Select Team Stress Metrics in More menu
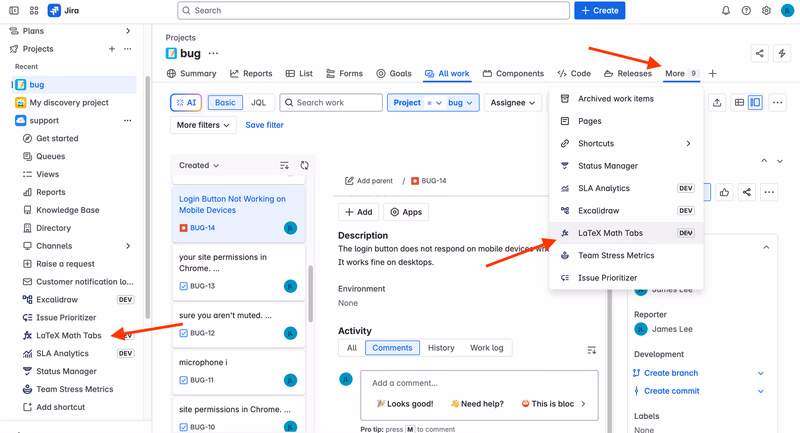The image size is (800, 433). pyautogui.click(x=627, y=256)
